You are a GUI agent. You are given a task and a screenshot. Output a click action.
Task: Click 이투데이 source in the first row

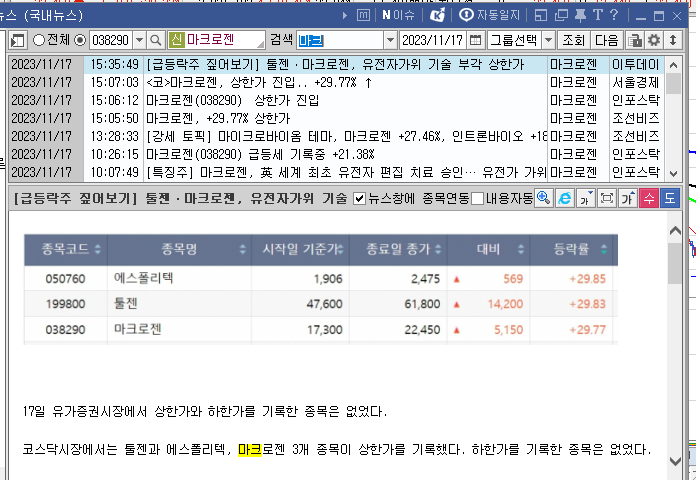[636, 65]
